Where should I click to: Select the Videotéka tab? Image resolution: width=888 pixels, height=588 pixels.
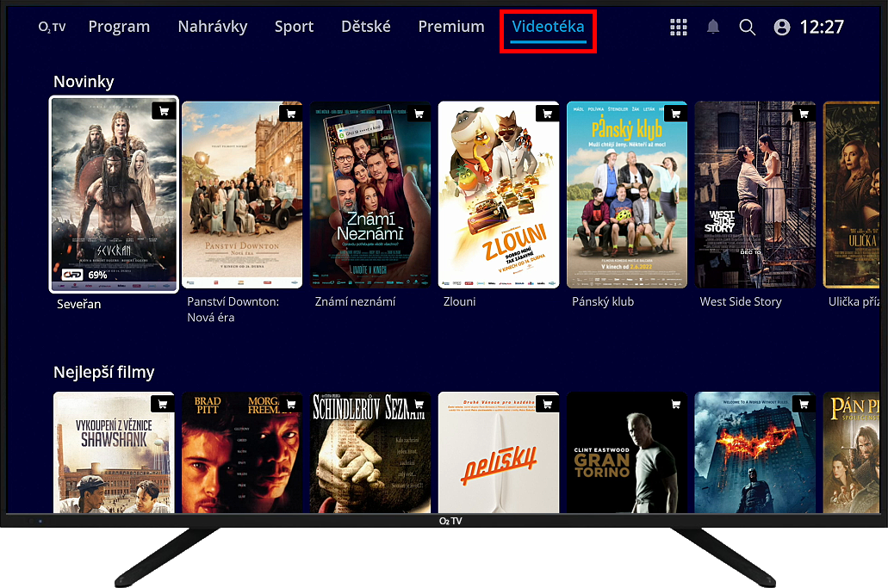pos(548,27)
